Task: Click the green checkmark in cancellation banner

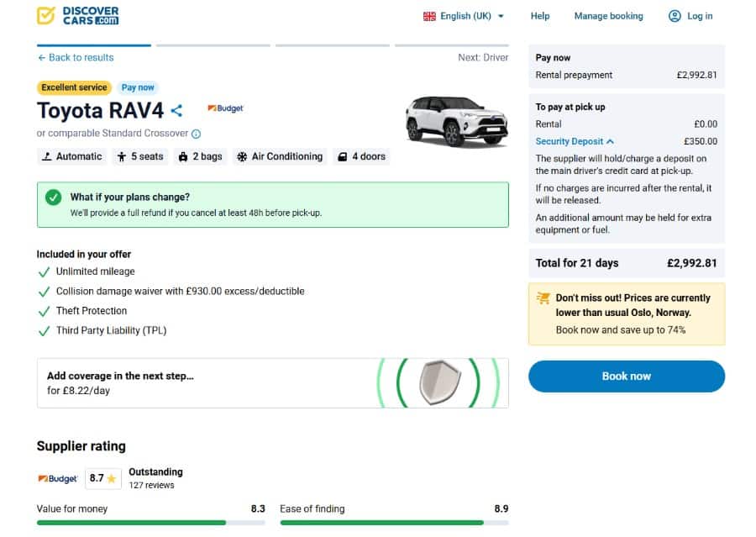Action: pyautogui.click(x=54, y=197)
